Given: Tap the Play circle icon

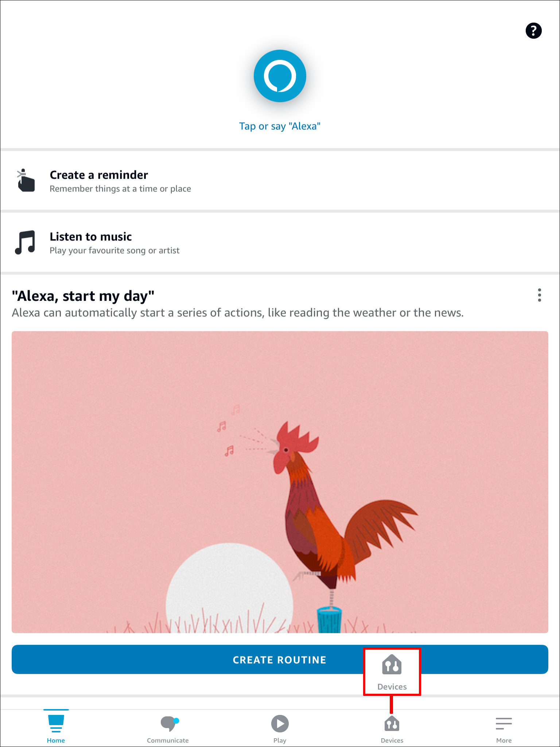Looking at the screenshot, I should tap(280, 724).
